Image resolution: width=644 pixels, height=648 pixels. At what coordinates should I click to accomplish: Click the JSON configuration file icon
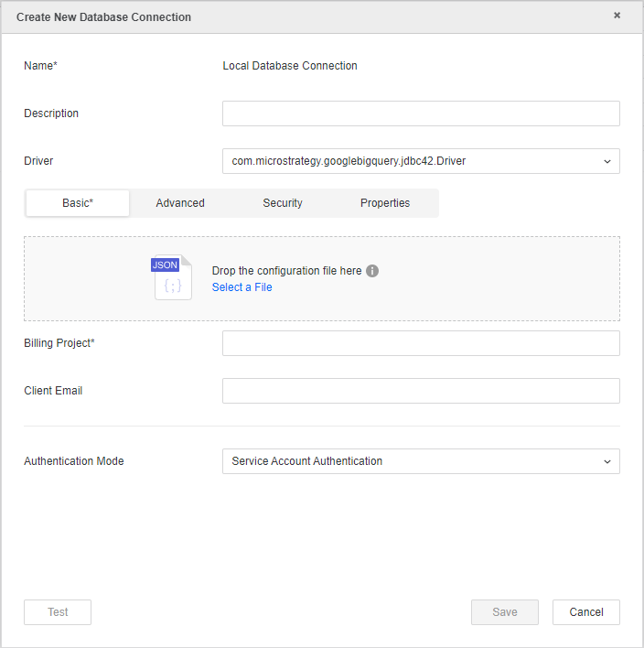pos(172,278)
